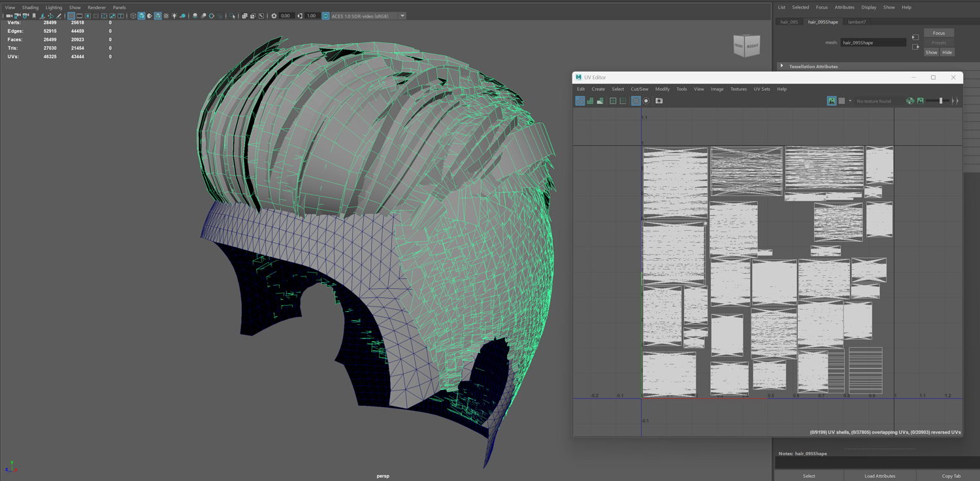The image size is (980, 481).
Task: Toggle display image icon in UV Editor
Action: click(832, 101)
